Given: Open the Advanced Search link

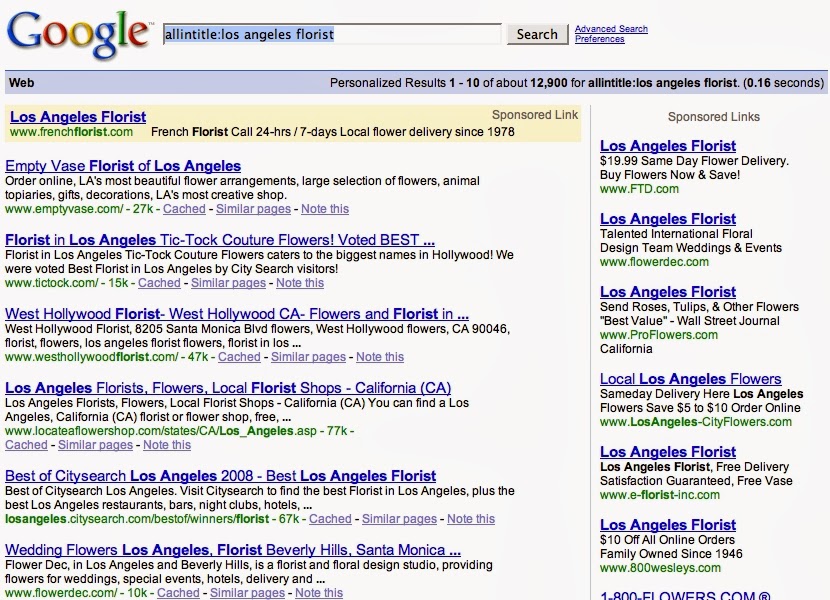Looking at the screenshot, I should pos(611,29).
